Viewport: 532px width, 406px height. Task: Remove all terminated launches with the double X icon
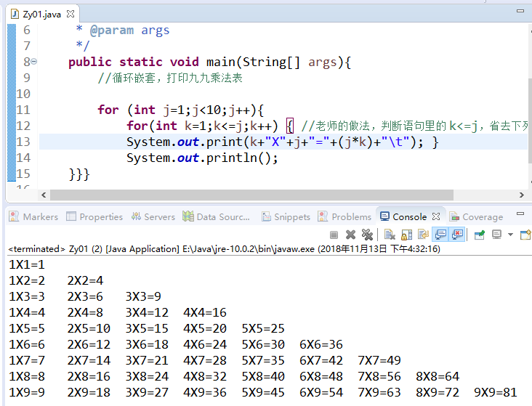367,235
